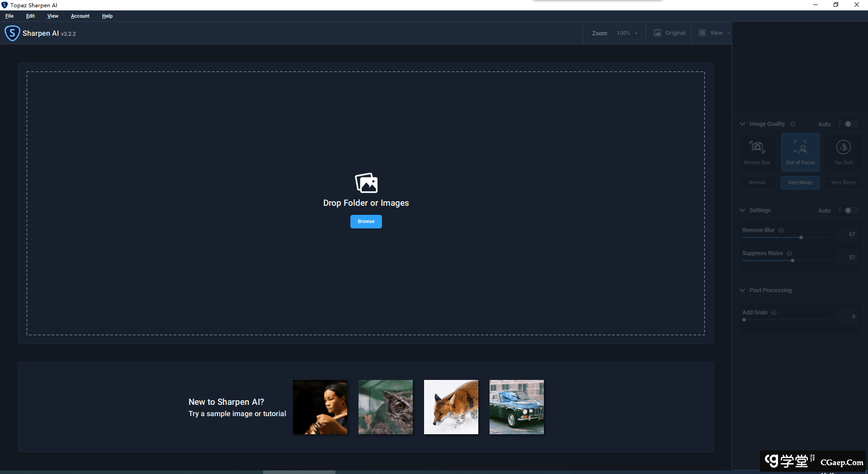This screenshot has width=868, height=474.
Task: Click the Suppress Noise help icon
Action: click(789, 253)
